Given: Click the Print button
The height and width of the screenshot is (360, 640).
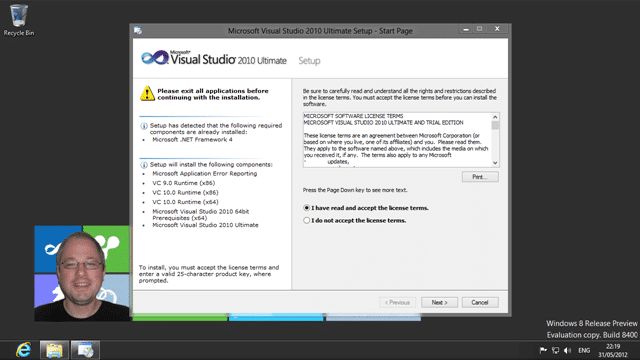Looking at the screenshot, I should click(480, 177).
